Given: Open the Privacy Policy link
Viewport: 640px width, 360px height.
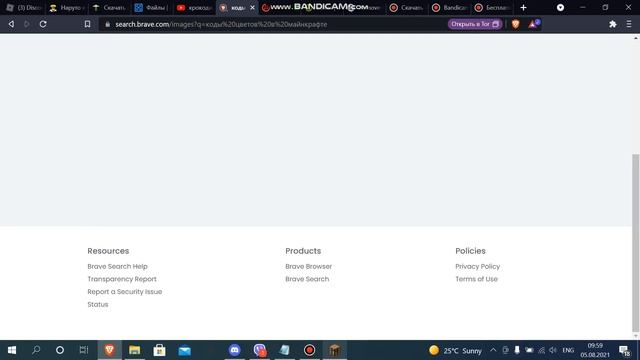Looking at the screenshot, I should click(x=478, y=266).
